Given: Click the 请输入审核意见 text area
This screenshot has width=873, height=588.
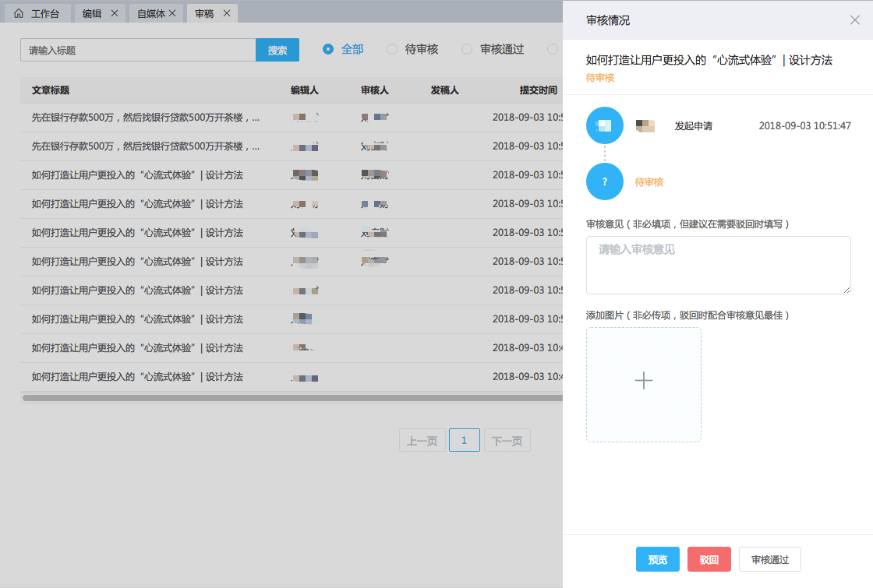Looking at the screenshot, I should tap(718, 265).
